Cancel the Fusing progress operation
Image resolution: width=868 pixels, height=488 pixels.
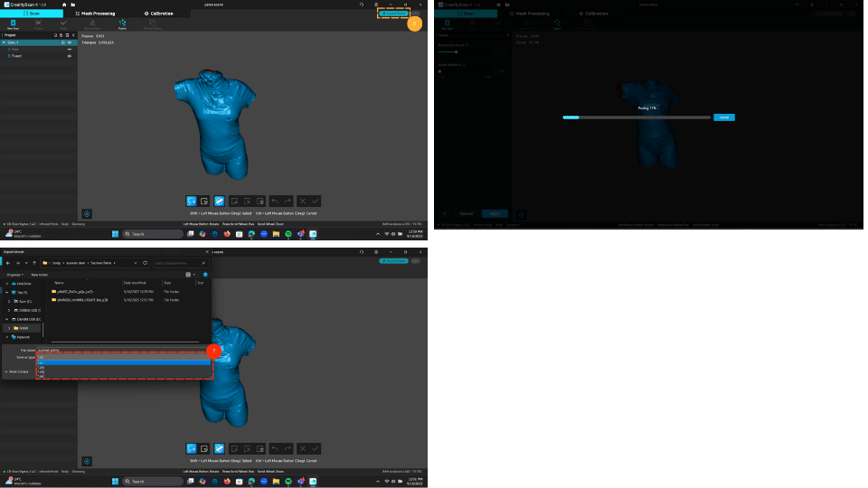pos(723,117)
